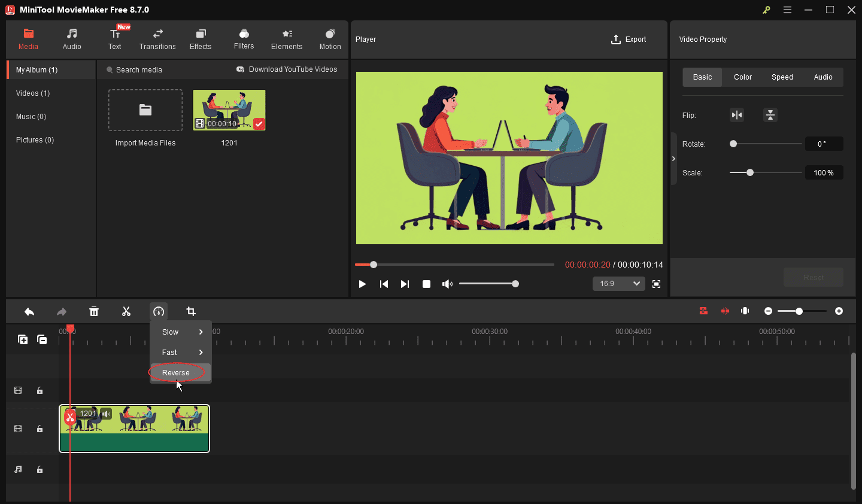Delete the selected clip
862x504 pixels.
[x=94, y=311]
